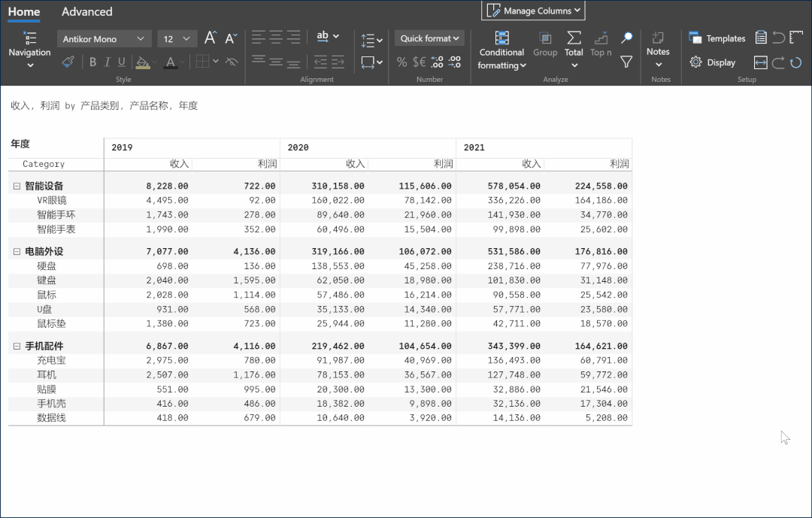This screenshot has width=812, height=518.
Task: Open the Antikor Mono font dropdown
Action: pyautogui.click(x=104, y=39)
